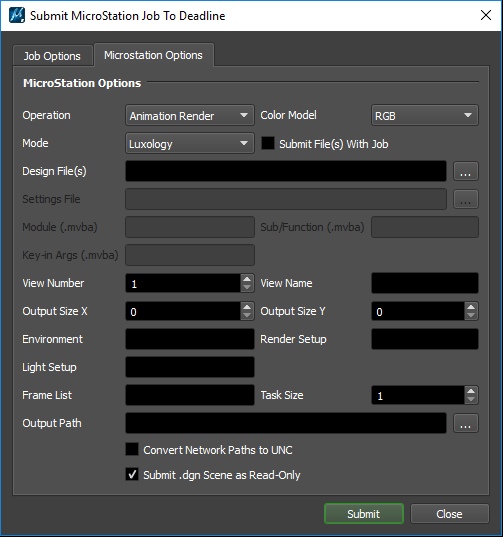Close the Submit MicroStation Job dialog window
Viewport: 503px width, 537px height.
486,15
